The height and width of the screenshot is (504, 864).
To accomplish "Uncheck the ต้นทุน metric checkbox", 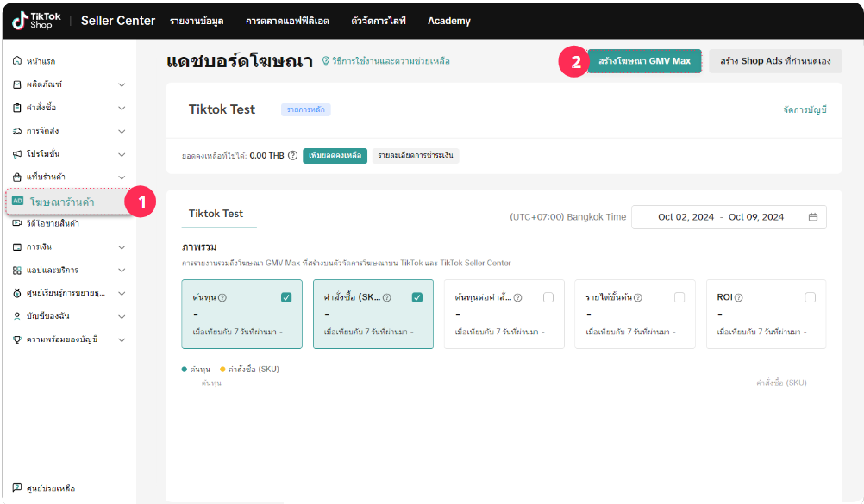I will tap(286, 297).
